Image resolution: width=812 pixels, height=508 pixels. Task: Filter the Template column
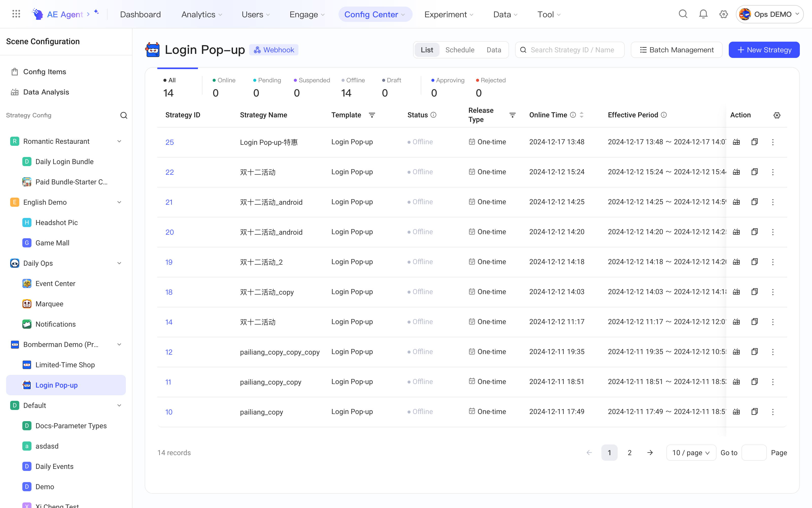(x=372, y=115)
